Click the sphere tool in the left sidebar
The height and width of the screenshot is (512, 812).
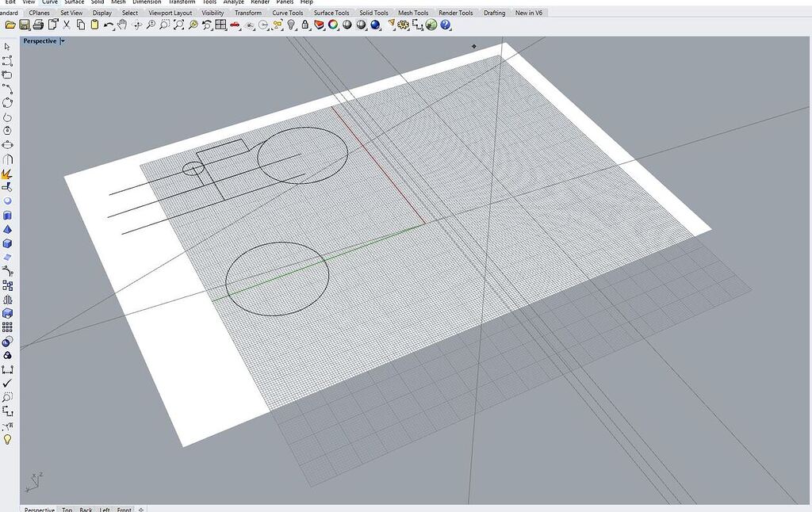pos(8,201)
